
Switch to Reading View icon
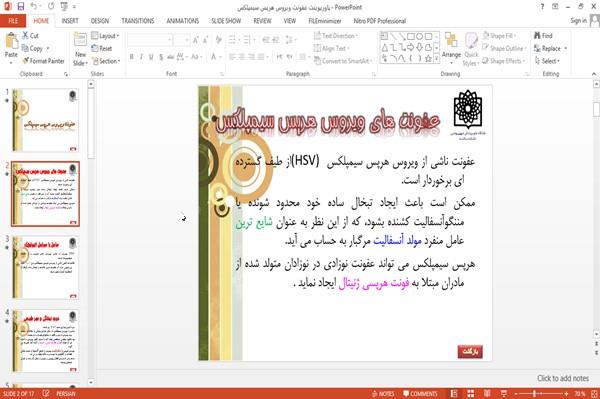pyautogui.click(x=487, y=394)
